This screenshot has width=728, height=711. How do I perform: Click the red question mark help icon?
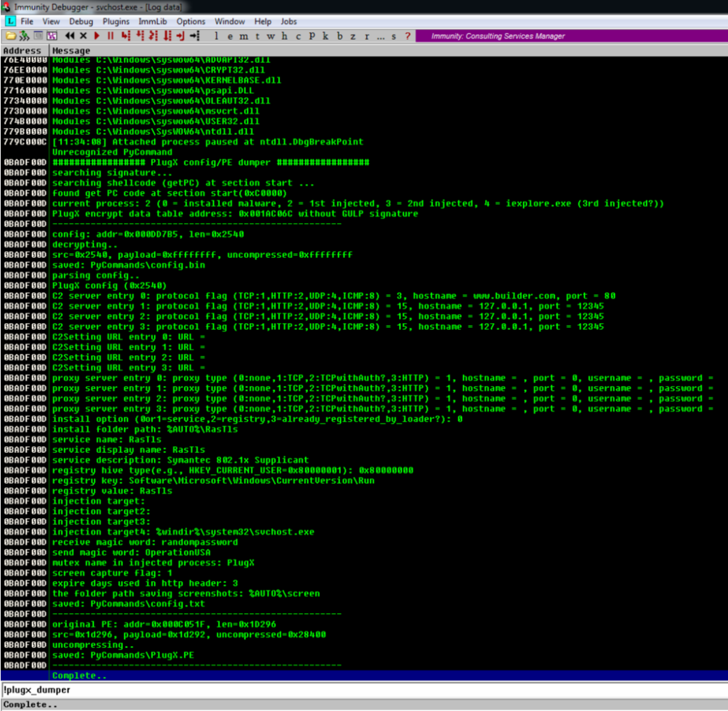click(x=408, y=36)
